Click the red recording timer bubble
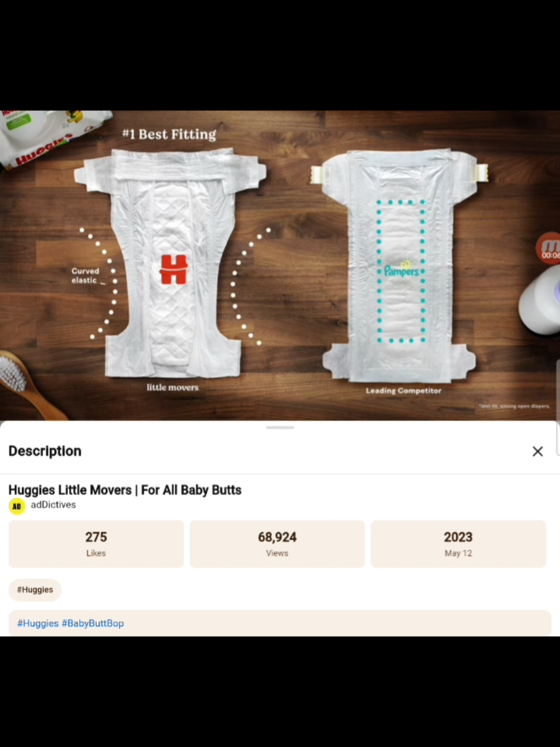The height and width of the screenshot is (747, 560). (x=549, y=248)
